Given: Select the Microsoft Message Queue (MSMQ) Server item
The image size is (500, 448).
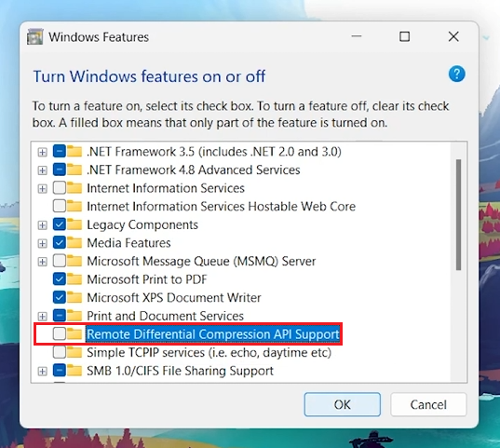Looking at the screenshot, I should (x=201, y=261).
